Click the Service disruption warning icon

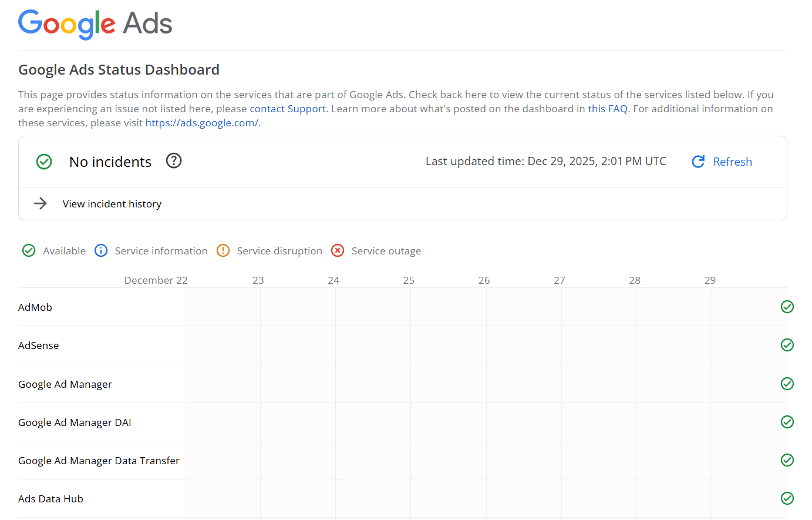coord(223,250)
